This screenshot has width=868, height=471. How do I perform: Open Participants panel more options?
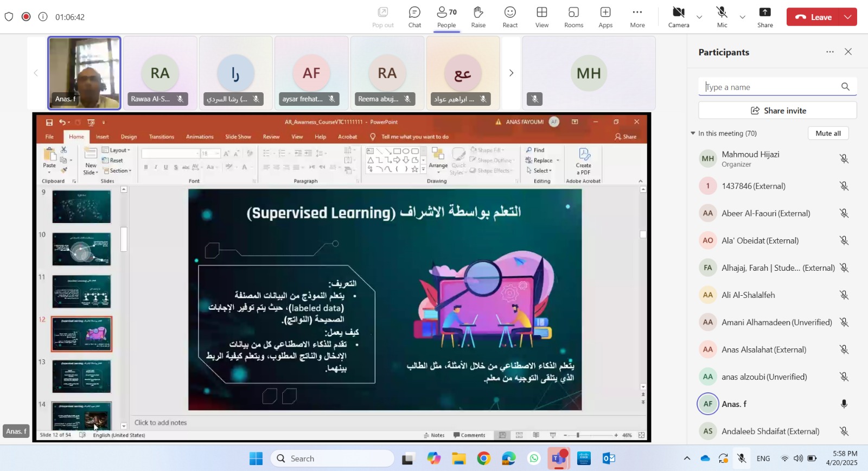(x=830, y=52)
